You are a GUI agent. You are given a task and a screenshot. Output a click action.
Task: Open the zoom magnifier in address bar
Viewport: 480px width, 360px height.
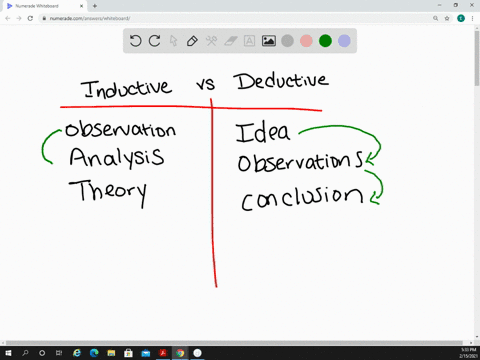[x=435, y=18]
